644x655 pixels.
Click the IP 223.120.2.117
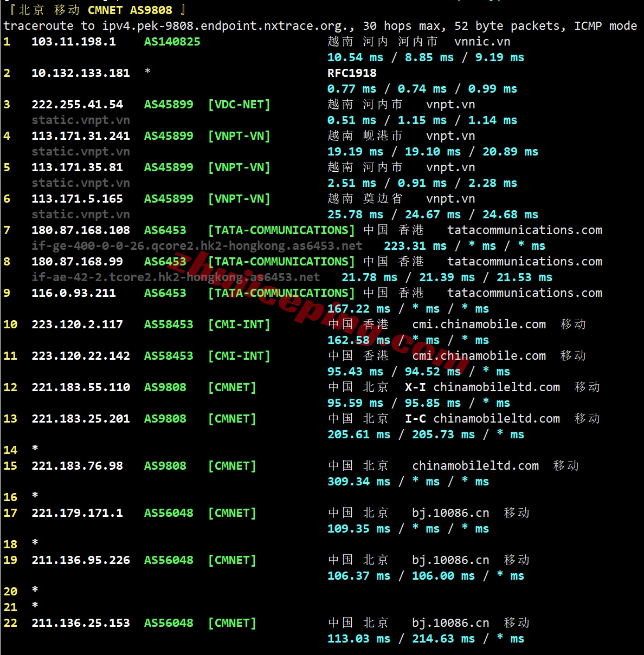78,325
